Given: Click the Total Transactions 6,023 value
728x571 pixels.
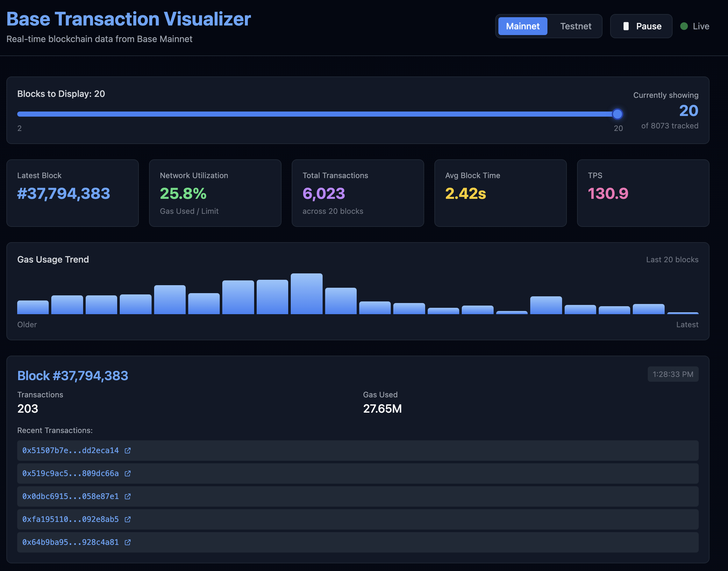Looking at the screenshot, I should [324, 193].
